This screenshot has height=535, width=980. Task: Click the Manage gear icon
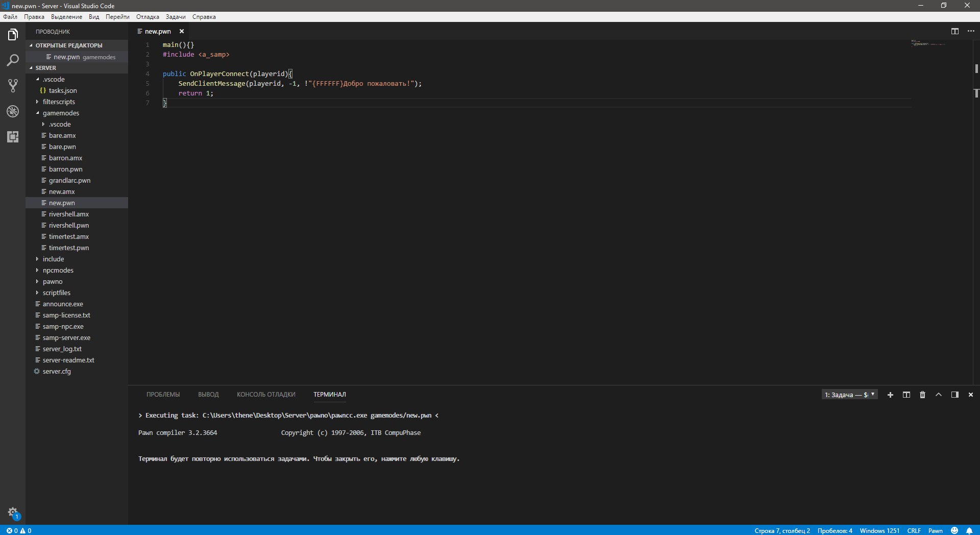(13, 512)
